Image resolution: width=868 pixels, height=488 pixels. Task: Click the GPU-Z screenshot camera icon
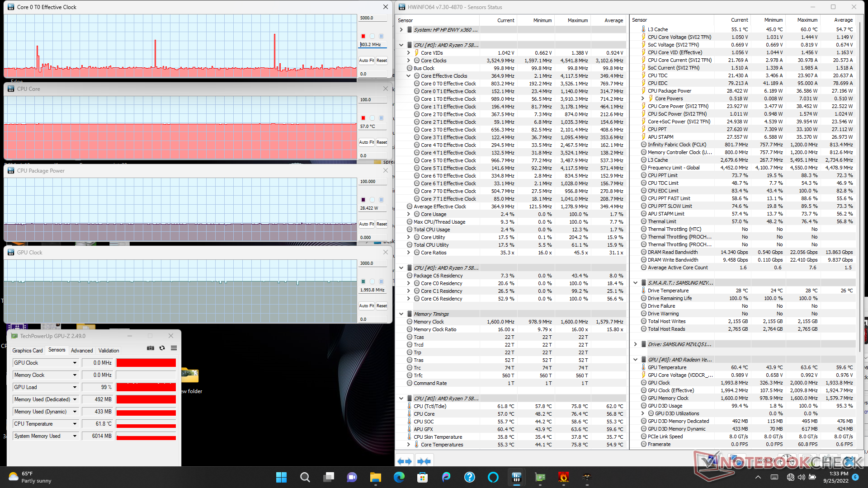[x=151, y=348]
